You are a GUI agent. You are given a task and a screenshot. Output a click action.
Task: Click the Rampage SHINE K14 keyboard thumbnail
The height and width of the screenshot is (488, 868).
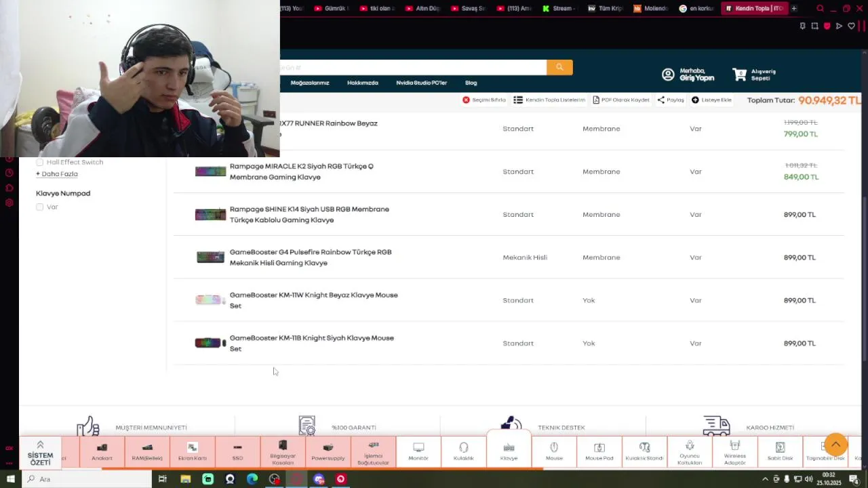(210, 214)
